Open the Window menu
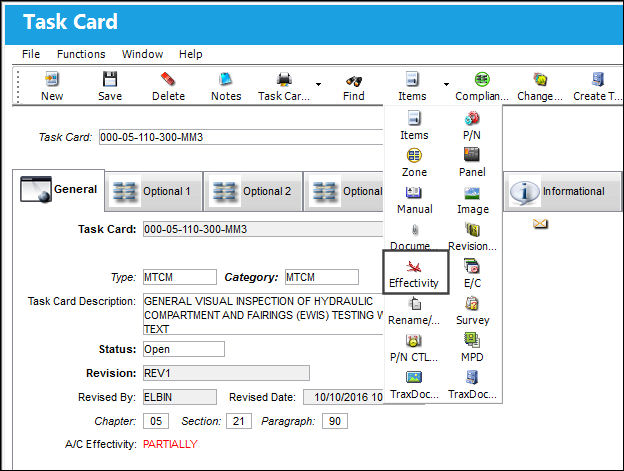The width and height of the screenshot is (624, 471). [142, 54]
